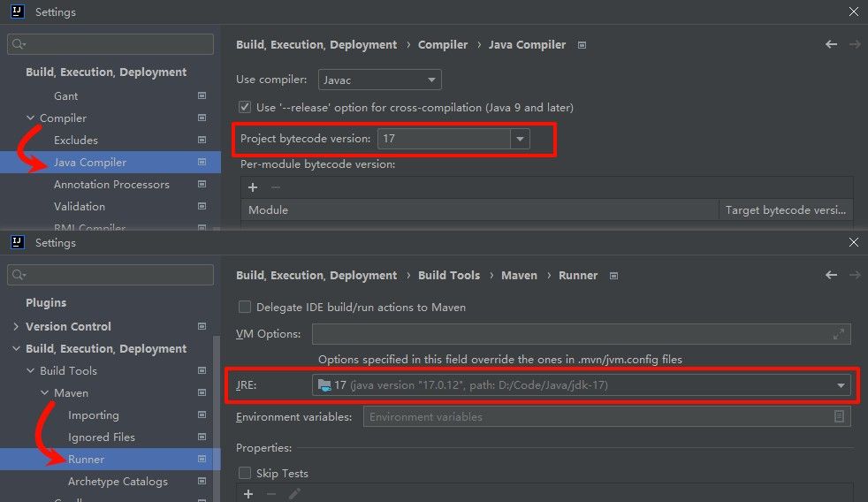Screen dimensions: 868x502
Task: Click Project bytecode version field showing 17
Action: coord(444,139)
